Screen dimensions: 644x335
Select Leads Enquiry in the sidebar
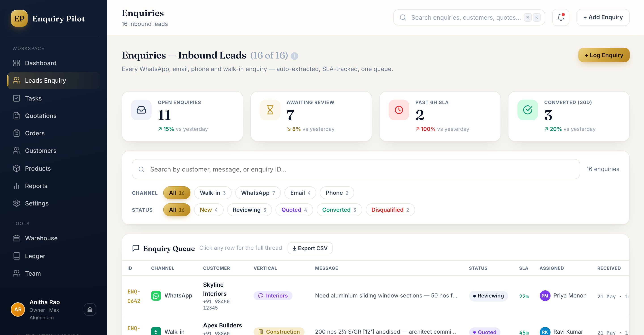click(53, 80)
